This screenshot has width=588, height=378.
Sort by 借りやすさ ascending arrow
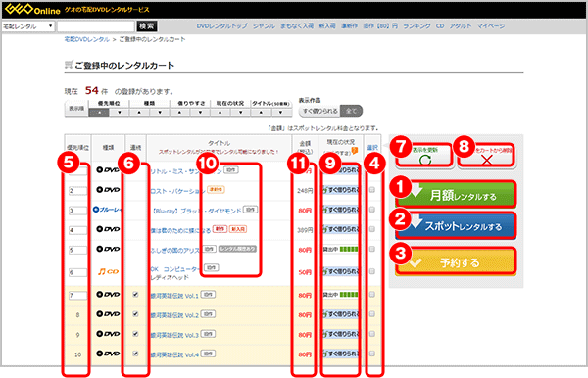point(180,112)
